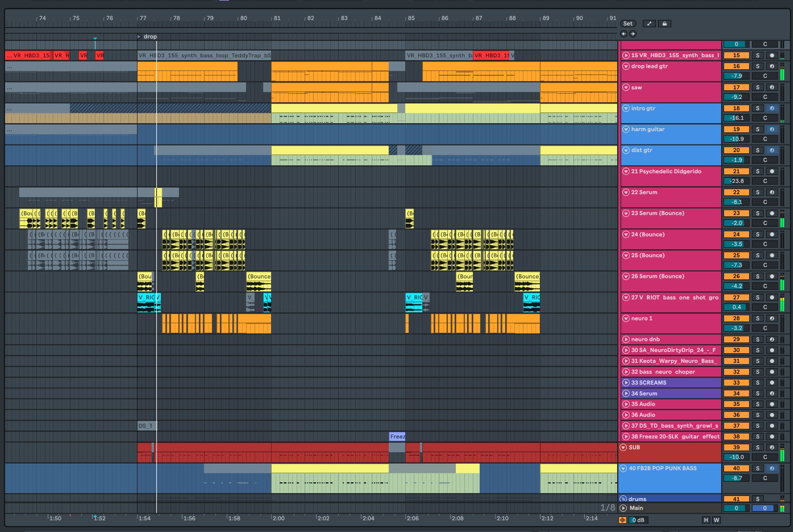Screen dimensions: 793x532
Task: Collapse the dist gtr track
Action: 626,150
